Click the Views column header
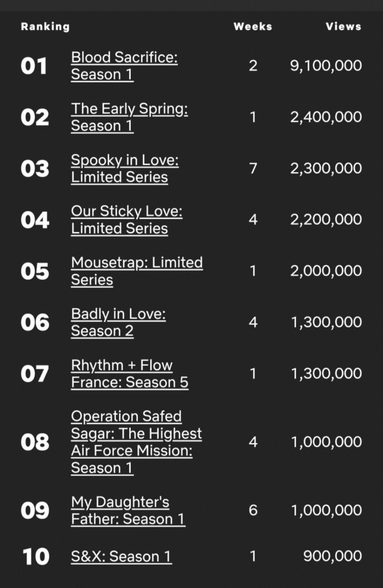This screenshot has width=383, height=588. [343, 27]
